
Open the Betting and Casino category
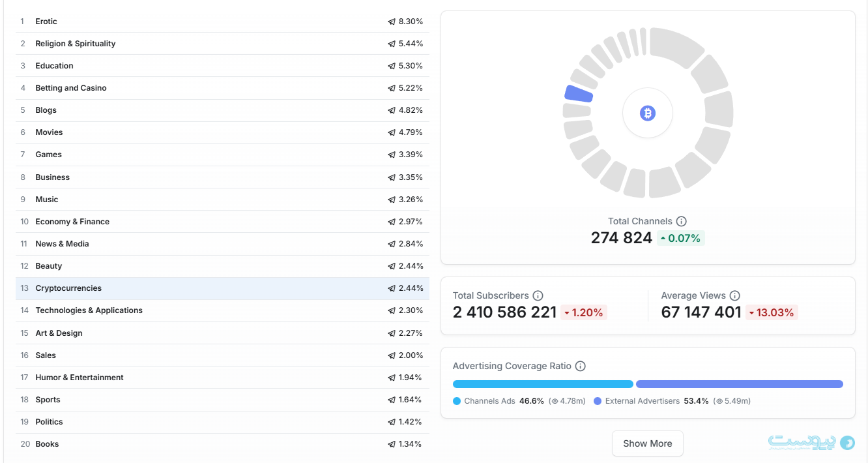pos(71,88)
